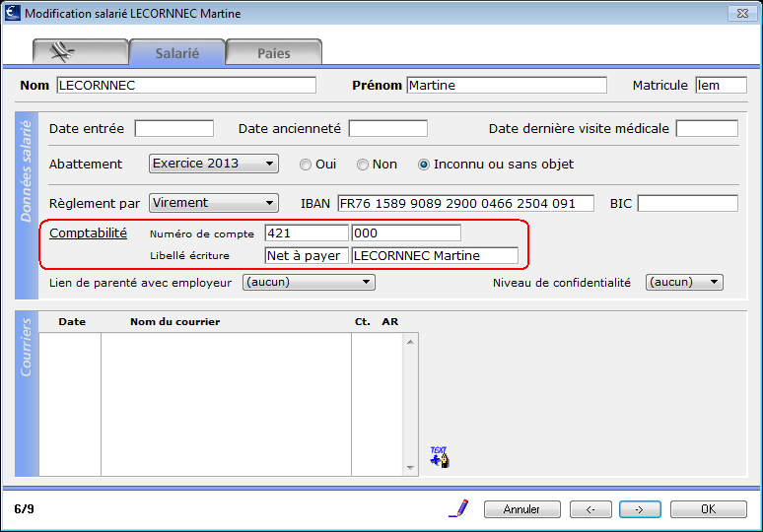The image size is (763, 532).
Task: Click the scroll up arrow of Courriers list
Action: 410,342
